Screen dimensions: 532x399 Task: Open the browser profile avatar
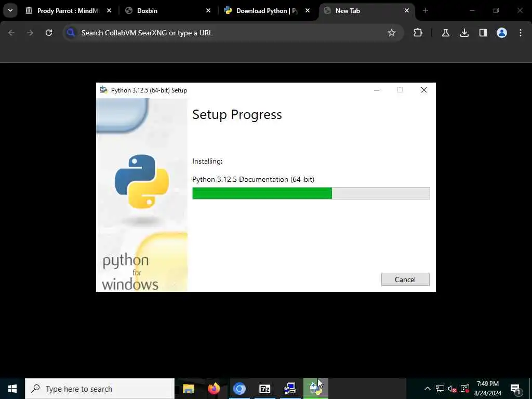[501, 33]
